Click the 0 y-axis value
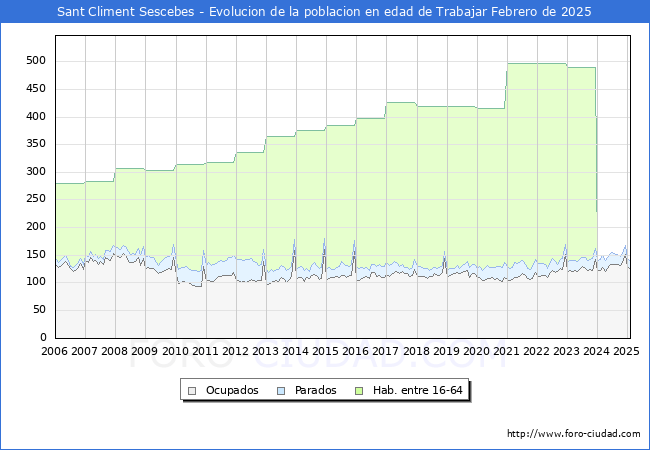 tap(43, 337)
